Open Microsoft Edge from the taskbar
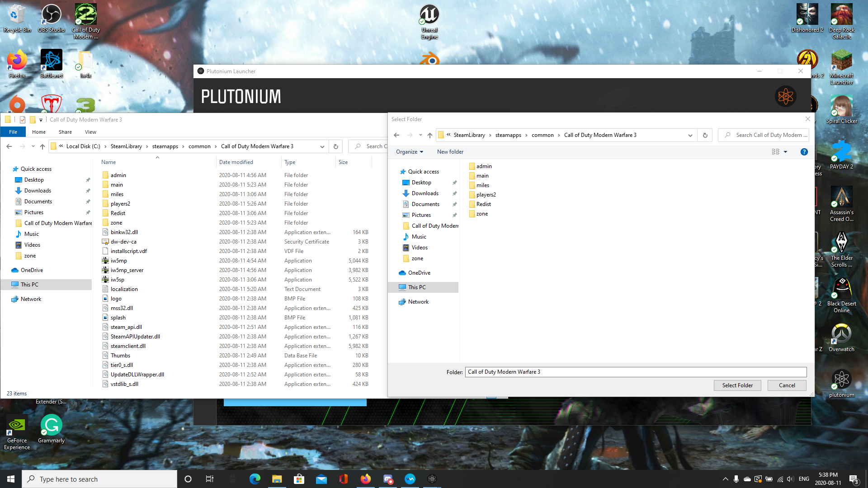868x488 pixels. tap(255, 479)
